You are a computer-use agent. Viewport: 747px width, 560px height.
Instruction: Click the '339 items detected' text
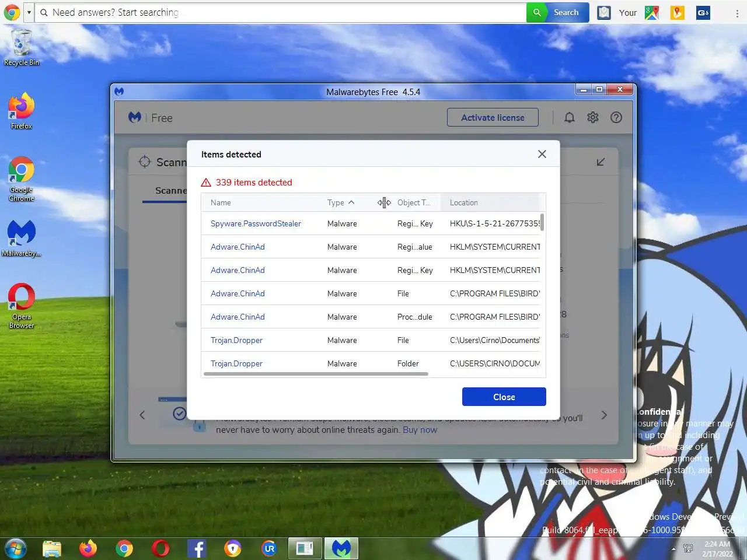[x=254, y=183]
